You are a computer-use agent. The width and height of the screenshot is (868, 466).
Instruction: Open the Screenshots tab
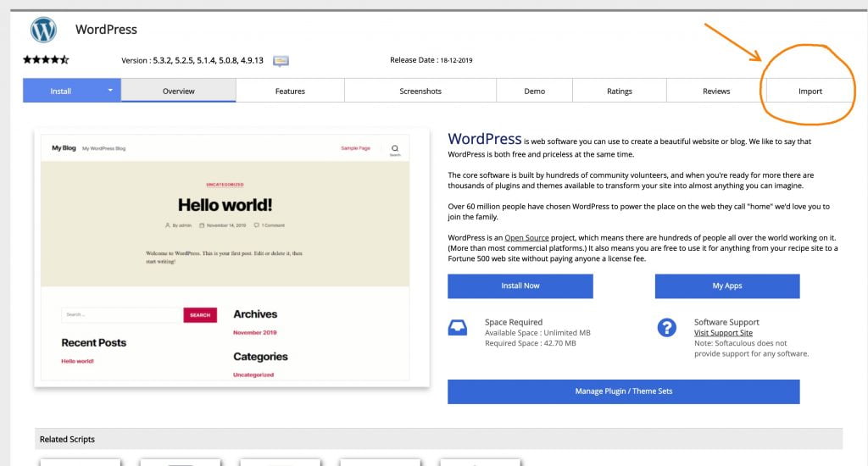coord(420,91)
